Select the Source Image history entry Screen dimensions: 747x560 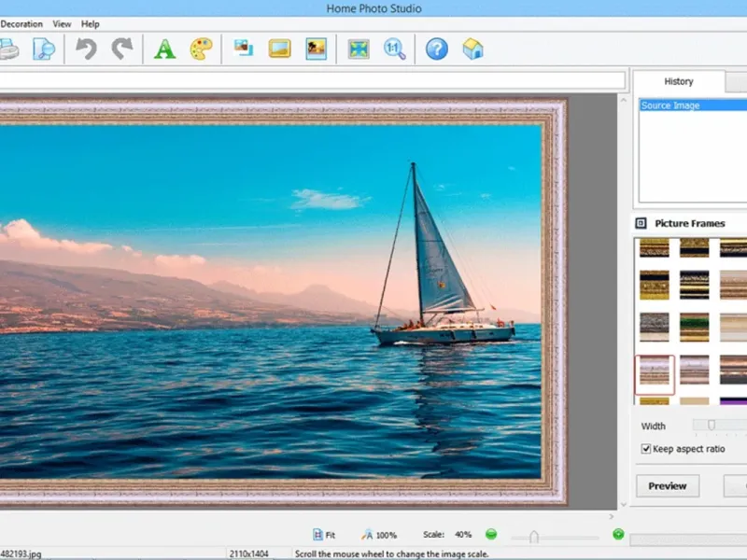[670, 105]
